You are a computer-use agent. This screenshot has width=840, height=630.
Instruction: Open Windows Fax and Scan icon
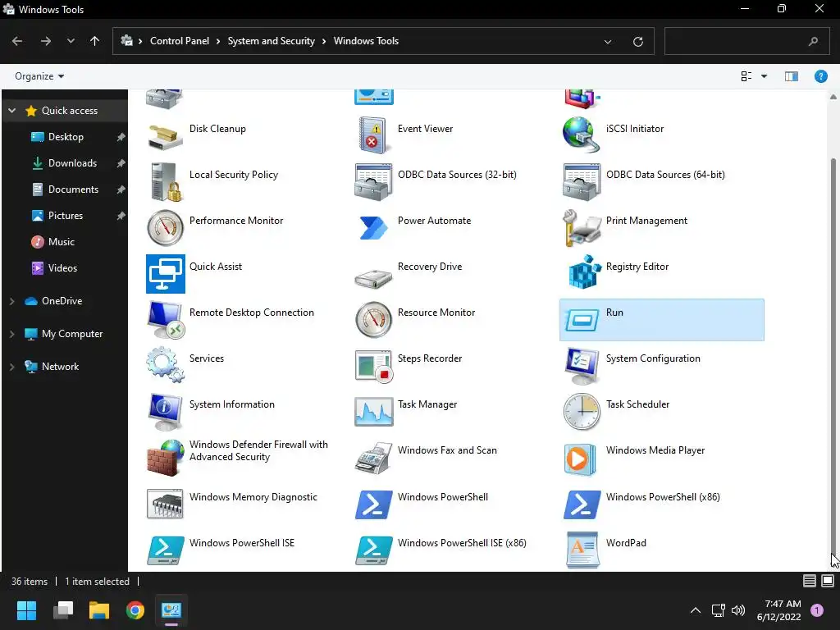[x=373, y=458]
